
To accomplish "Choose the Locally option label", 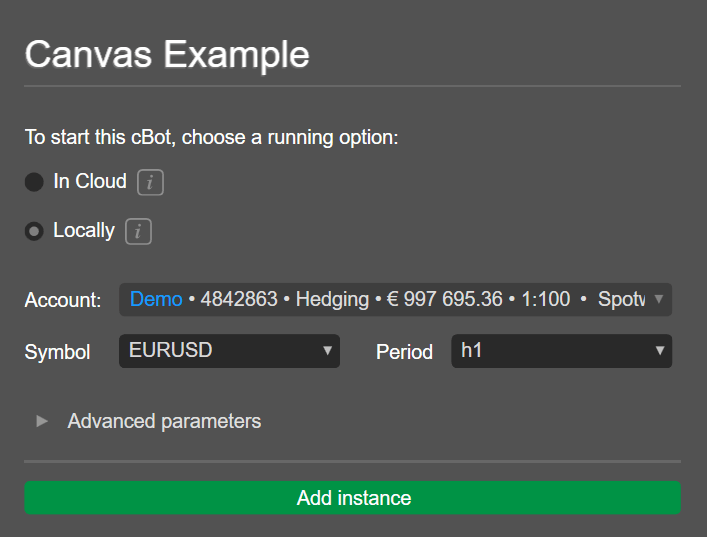I will coord(84,230).
